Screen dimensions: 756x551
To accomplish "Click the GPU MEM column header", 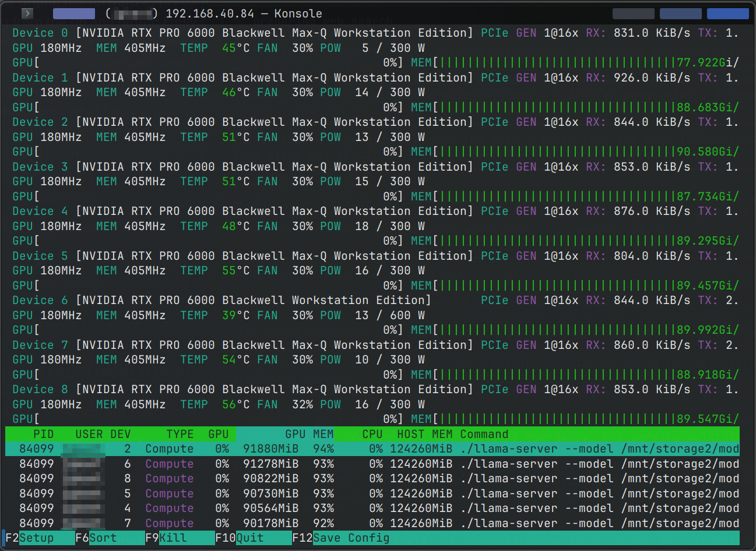I will 310,435.
